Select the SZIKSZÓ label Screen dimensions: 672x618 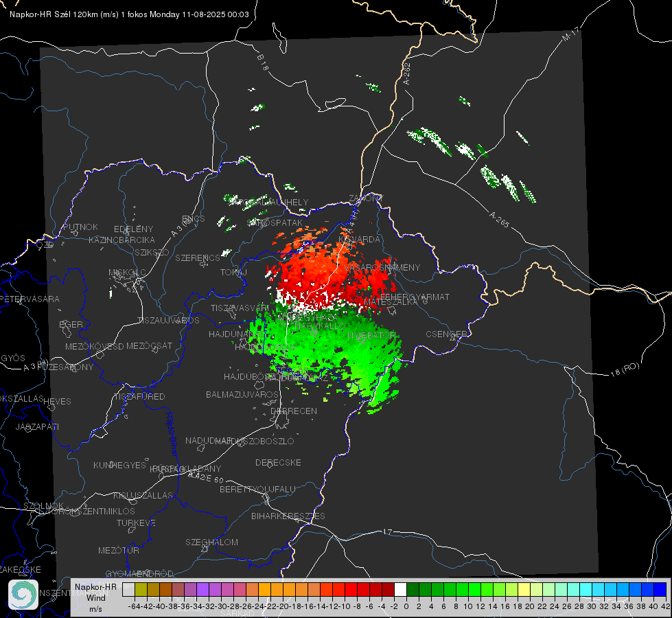tap(152, 252)
